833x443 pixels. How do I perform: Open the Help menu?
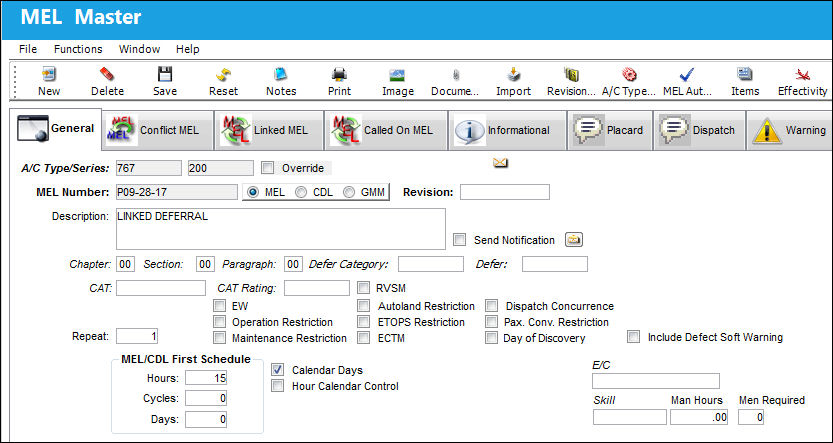click(x=188, y=49)
